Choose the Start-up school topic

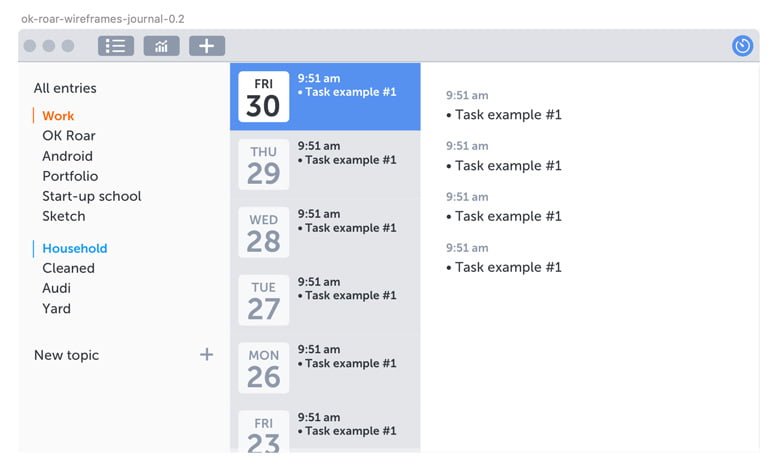point(92,196)
